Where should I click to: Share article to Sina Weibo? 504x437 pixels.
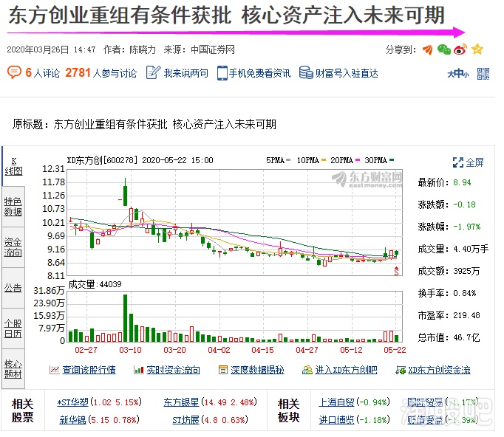460,49
